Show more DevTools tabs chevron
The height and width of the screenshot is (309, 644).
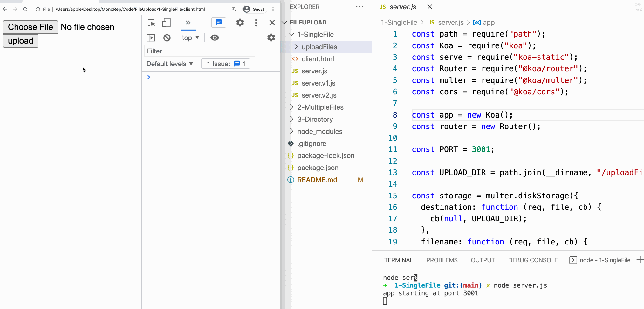point(188,23)
